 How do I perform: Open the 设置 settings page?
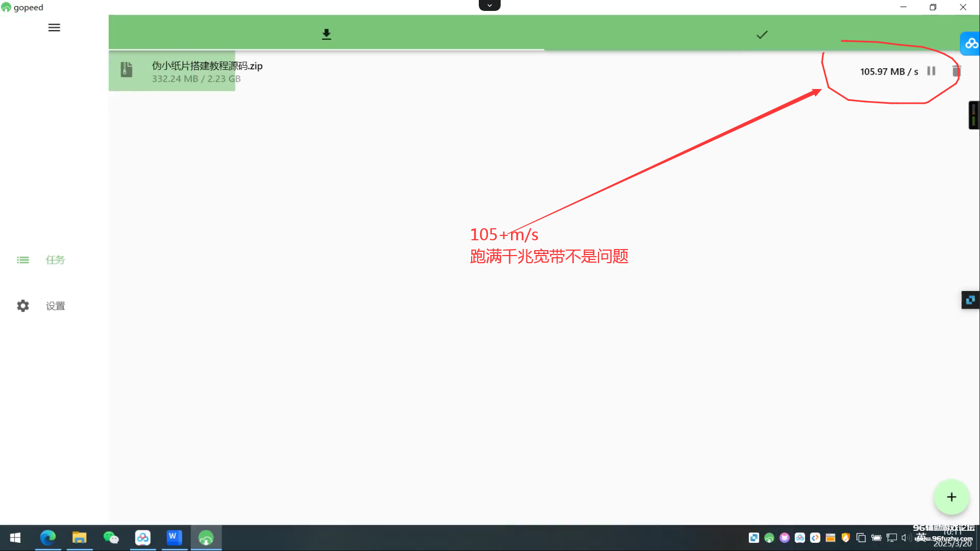point(55,306)
